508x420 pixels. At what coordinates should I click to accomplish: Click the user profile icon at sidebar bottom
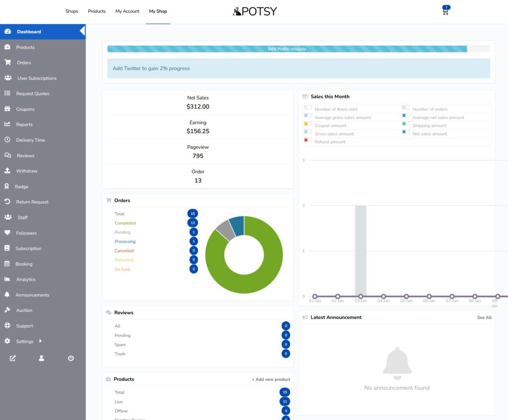coord(42,358)
